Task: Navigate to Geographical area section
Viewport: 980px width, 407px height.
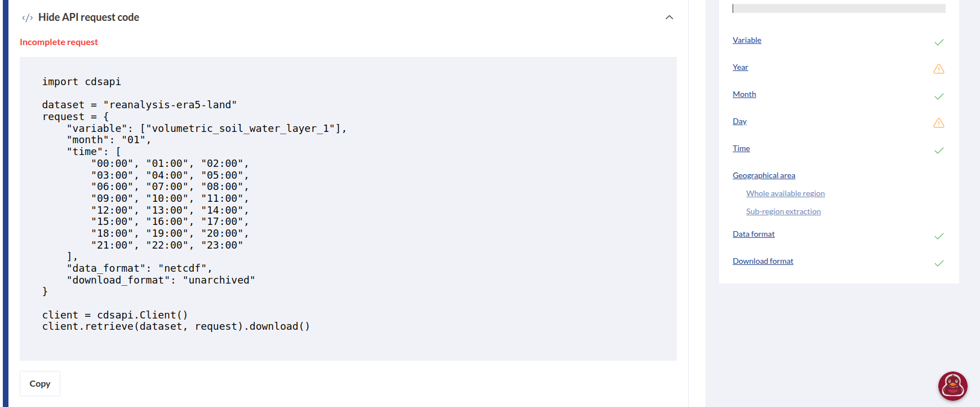Action: pyautogui.click(x=764, y=175)
